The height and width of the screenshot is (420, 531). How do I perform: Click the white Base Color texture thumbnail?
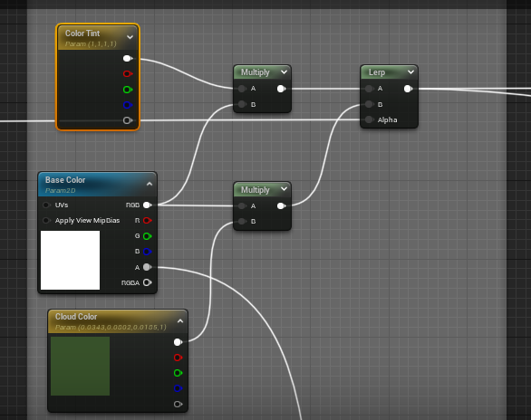[70, 260]
